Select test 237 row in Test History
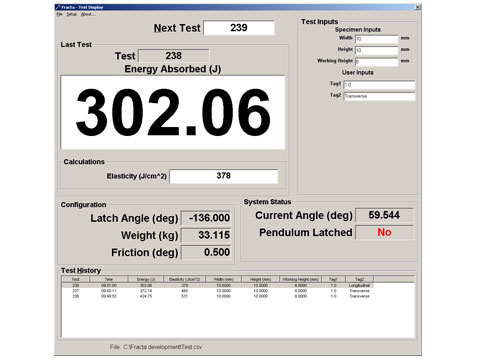The width and height of the screenshot is (480, 360). click(x=217, y=291)
